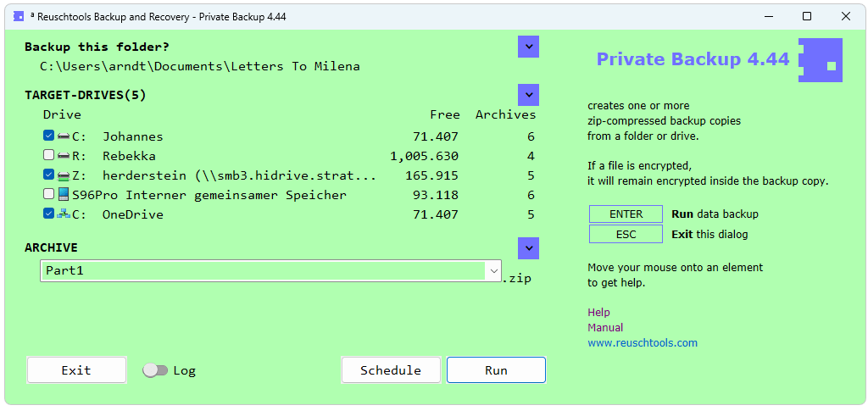Visit the www.reuschtools.com link
This screenshot has height=411, width=868.
pos(643,343)
